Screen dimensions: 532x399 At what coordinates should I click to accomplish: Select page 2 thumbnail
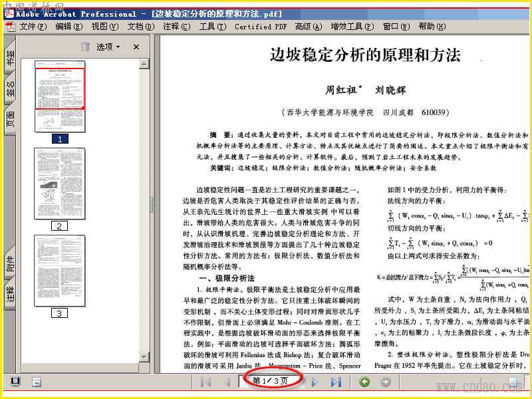[x=59, y=184]
